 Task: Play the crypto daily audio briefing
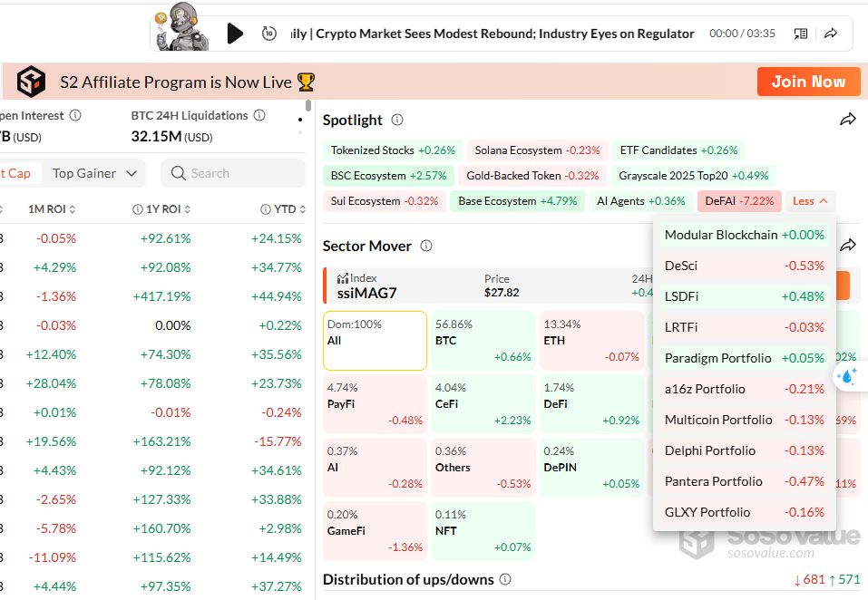pos(235,34)
